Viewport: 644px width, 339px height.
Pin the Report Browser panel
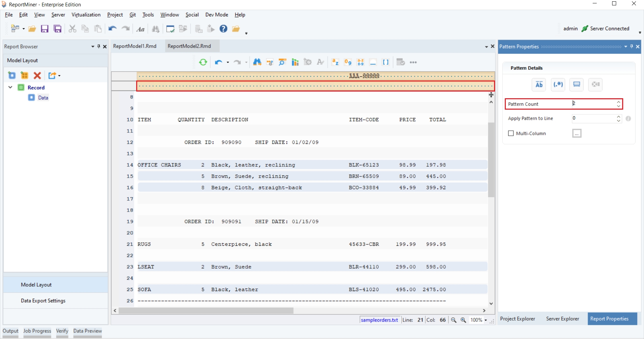(x=99, y=47)
